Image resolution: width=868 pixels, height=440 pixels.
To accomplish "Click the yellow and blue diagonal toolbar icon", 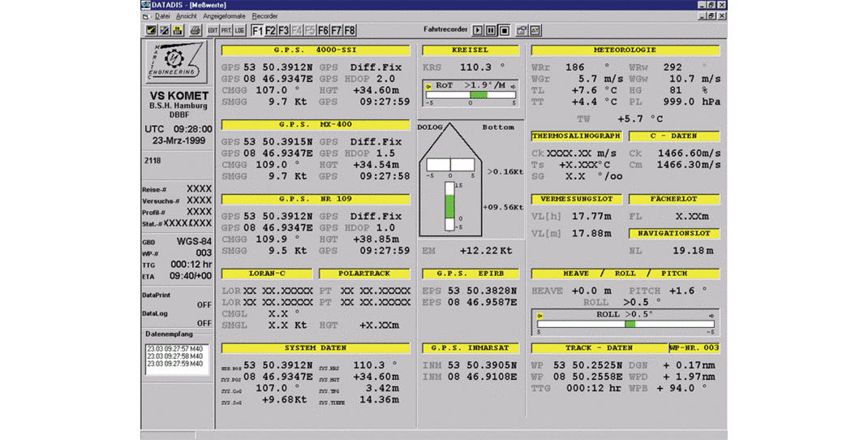I will click(165, 31).
